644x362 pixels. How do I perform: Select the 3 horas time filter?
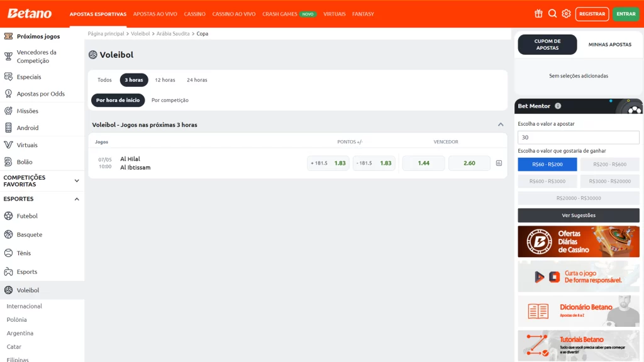click(x=134, y=80)
